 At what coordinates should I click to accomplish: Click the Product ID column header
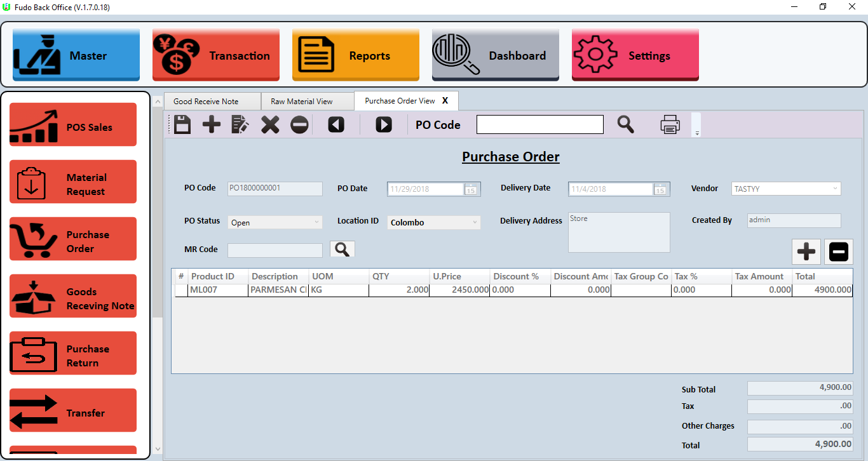pyautogui.click(x=218, y=276)
